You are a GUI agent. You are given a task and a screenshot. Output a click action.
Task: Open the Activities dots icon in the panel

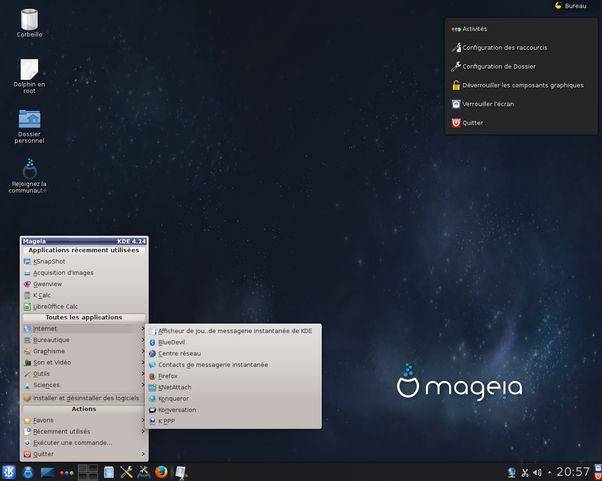(66, 473)
